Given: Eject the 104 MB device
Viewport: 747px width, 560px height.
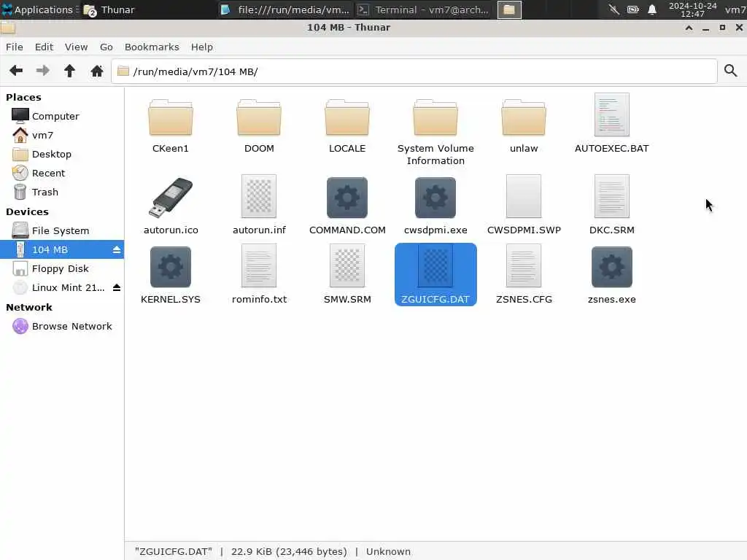Looking at the screenshot, I should 116,249.
